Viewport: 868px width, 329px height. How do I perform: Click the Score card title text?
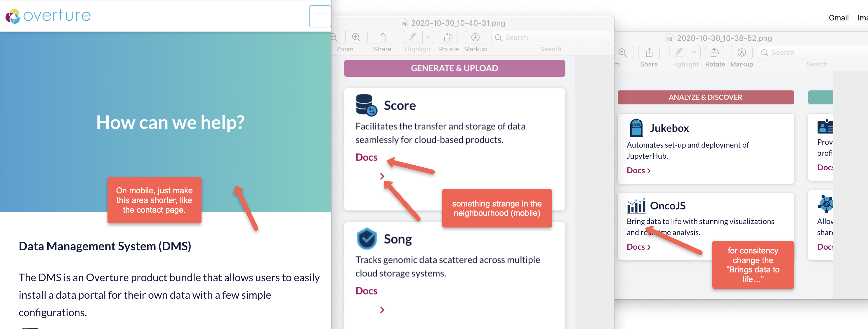pos(400,106)
